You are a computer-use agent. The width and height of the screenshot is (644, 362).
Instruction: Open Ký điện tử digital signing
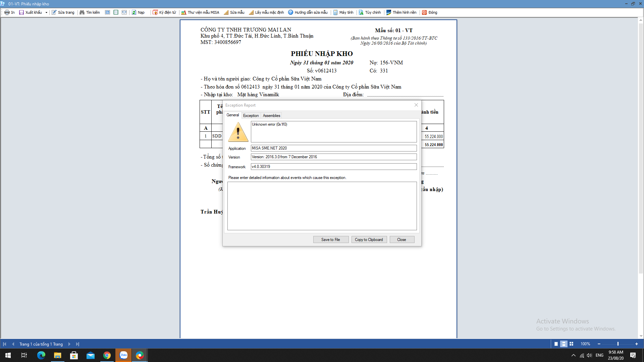[164, 12]
